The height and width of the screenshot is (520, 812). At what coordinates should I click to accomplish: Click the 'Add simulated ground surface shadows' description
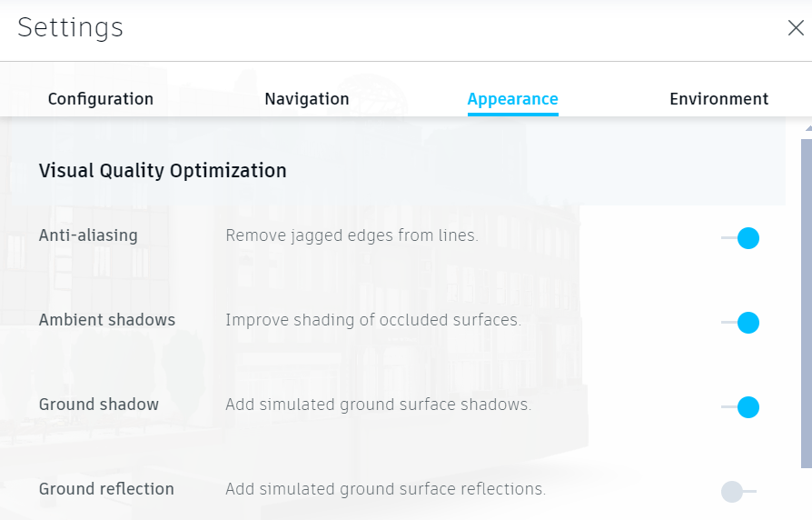(x=378, y=405)
